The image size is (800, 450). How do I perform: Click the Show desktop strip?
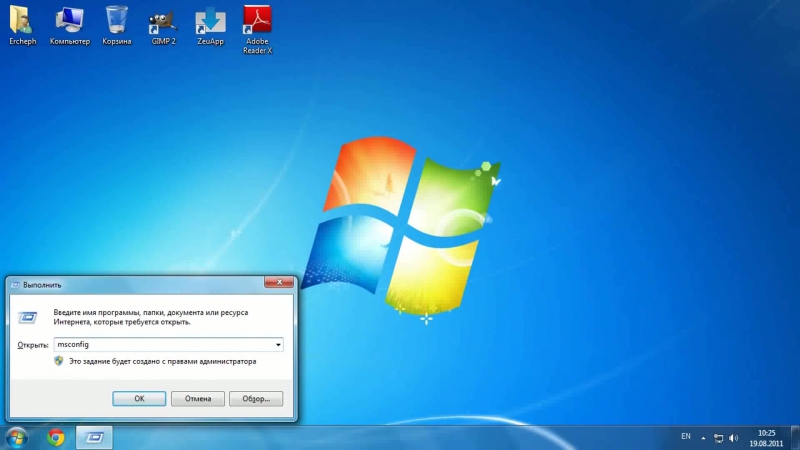pyautogui.click(x=795, y=438)
